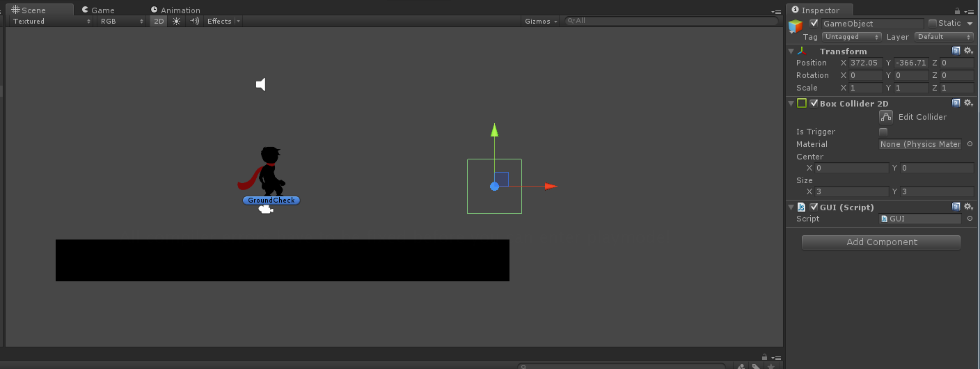This screenshot has height=369, width=980.
Task: Click the Script GUI reference field
Action: [920, 219]
